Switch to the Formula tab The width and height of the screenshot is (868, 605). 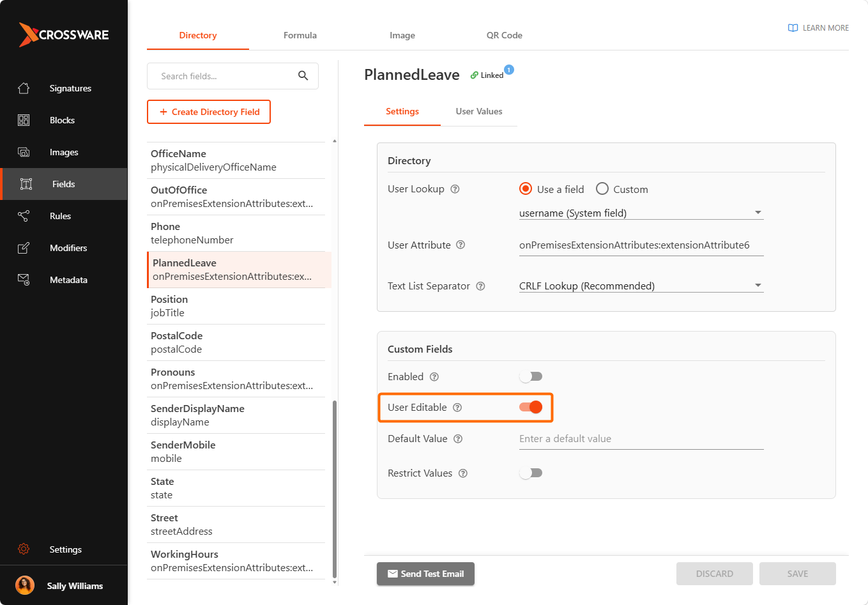point(300,35)
